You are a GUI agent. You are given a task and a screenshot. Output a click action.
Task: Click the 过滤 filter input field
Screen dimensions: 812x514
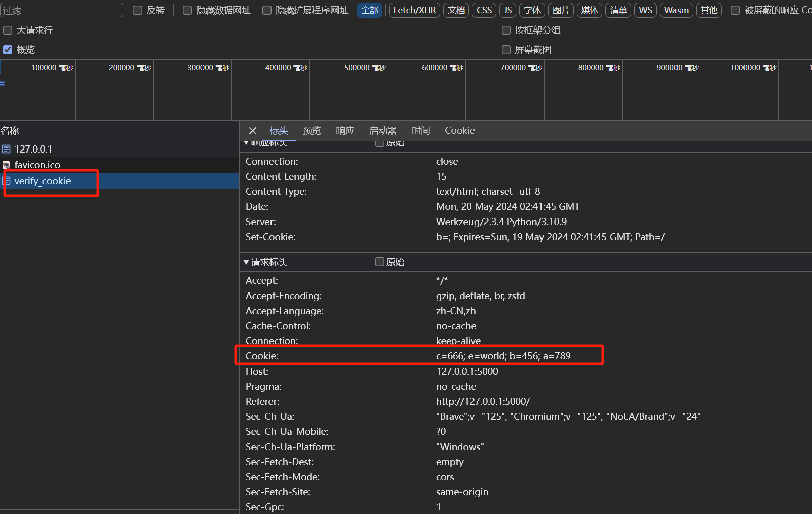[61, 10]
